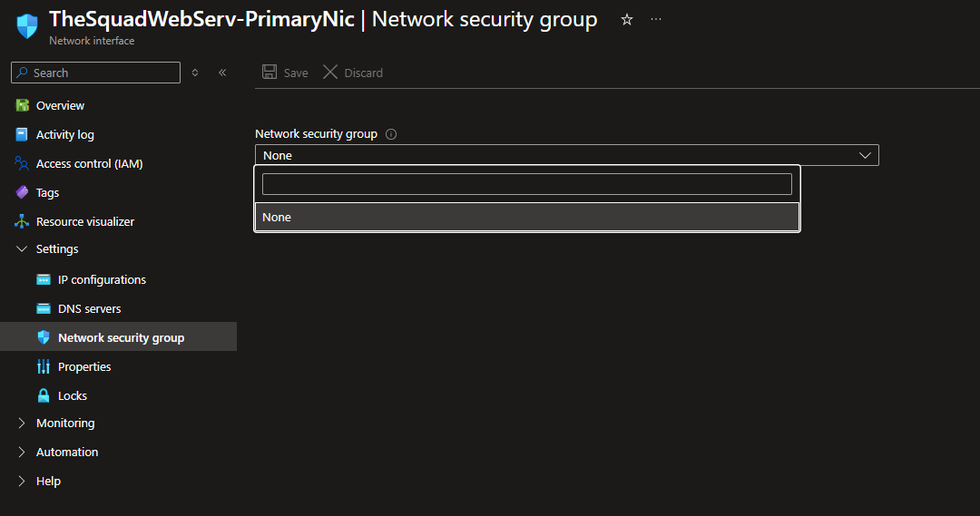
Task: Click the dropdown chevron arrow
Action: 865,156
